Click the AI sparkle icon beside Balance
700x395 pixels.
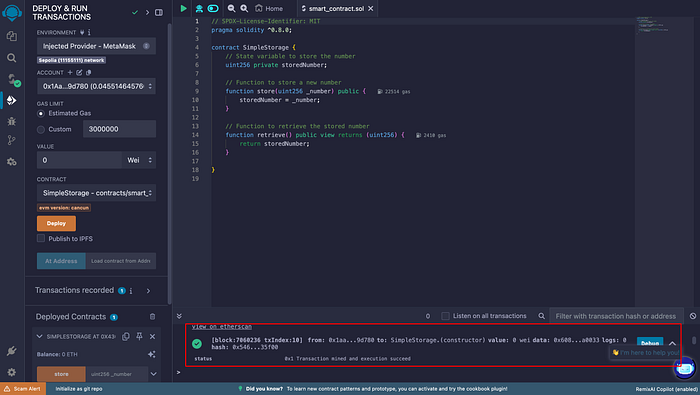pos(152,354)
